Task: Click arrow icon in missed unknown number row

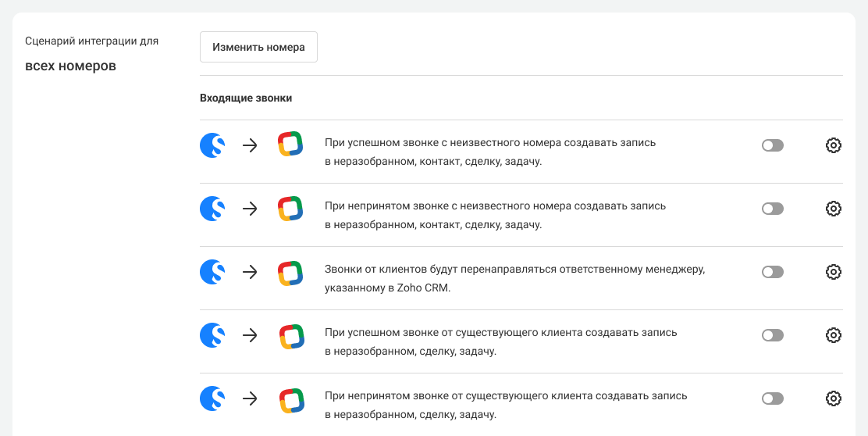Action: pos(250,209)
